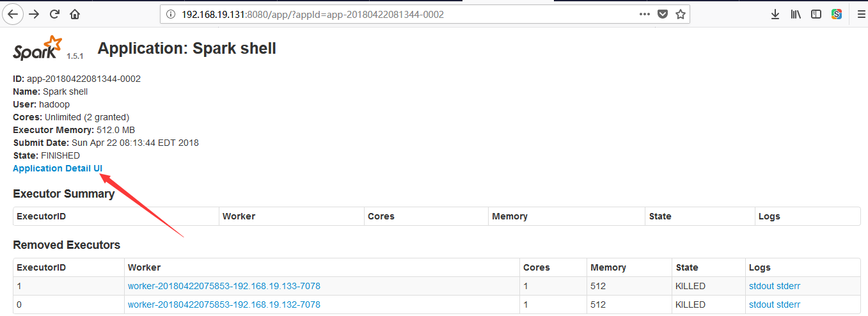Click the 'State: FINISHED' line
The image size is (868, 316).
(46, 155)
